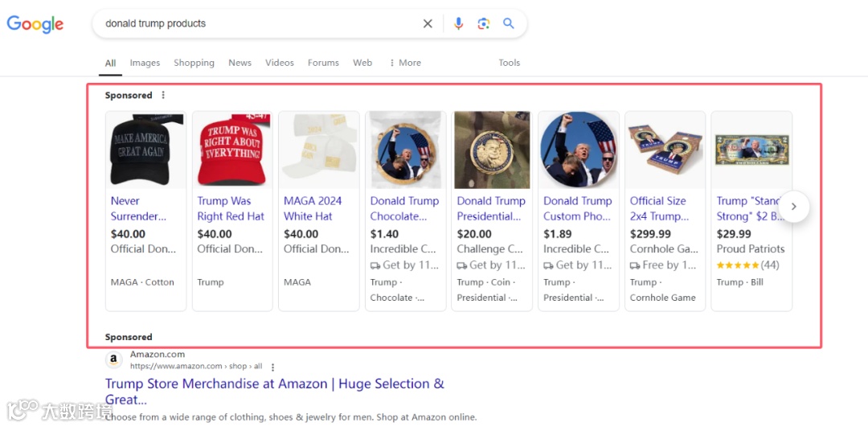Open Presidential challenge coin image
Viewport: 868px width, 427px height.
pyautogui.click(x=492, y=150)
